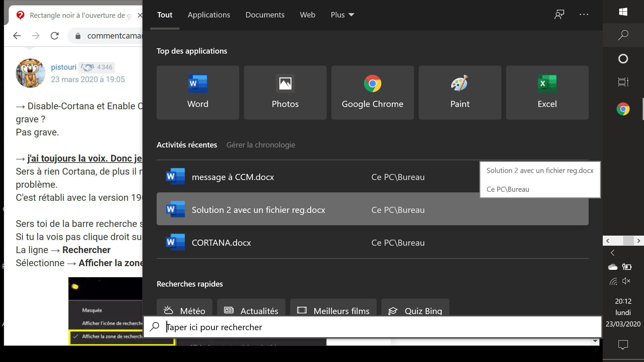Viewport: 644px width, 362px height.
Task: Click Chrome icon on the taskbar
Action: click(x=623, y=109)
